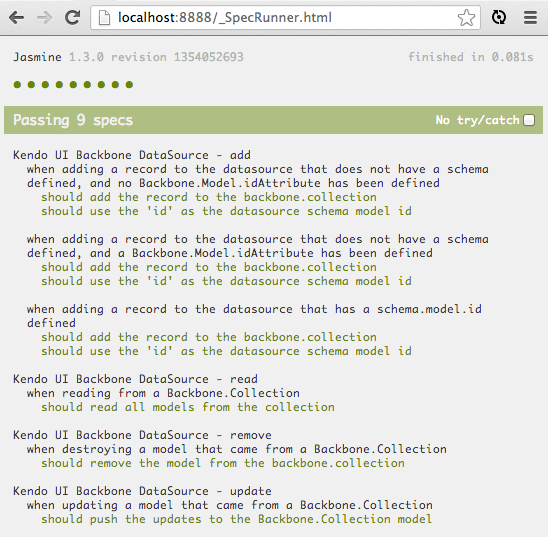Click the sync extension icon in toolbar

click(x=499, y=17)
